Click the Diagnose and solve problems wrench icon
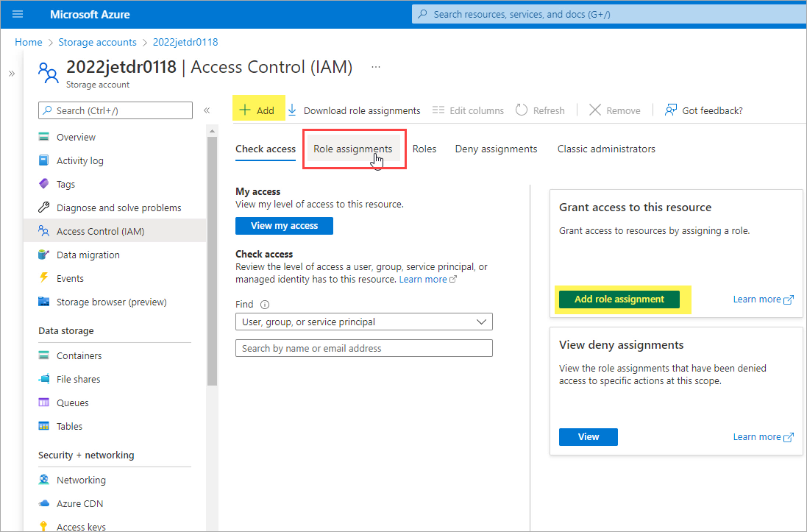This screenshot has height=532, width=807. tap(44, 208)
